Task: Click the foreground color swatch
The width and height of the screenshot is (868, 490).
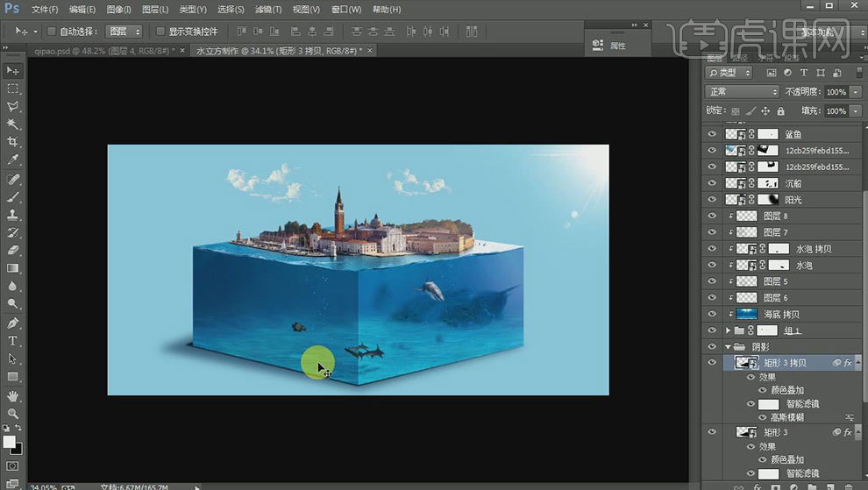Action: [x=10, y=441]
